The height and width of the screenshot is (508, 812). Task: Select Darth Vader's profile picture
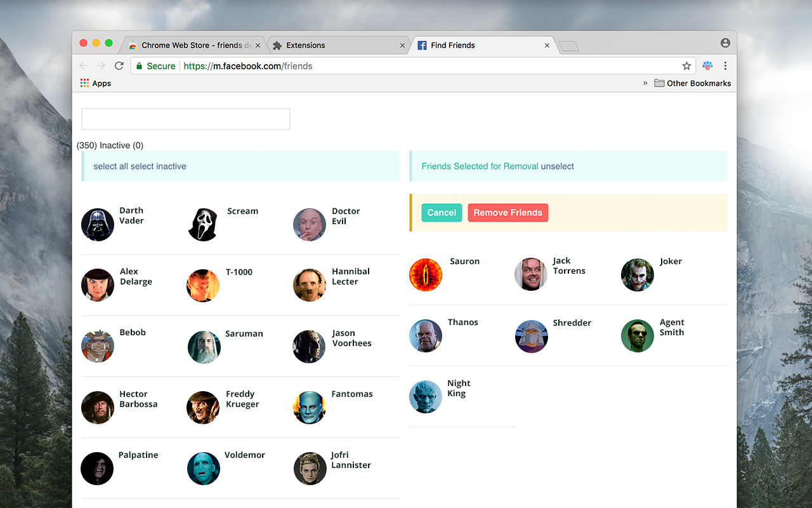point(98,225)
